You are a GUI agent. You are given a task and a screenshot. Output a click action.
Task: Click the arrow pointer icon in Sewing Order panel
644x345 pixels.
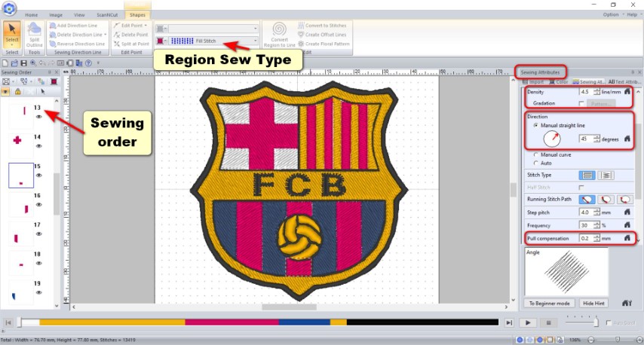[42, 91]
